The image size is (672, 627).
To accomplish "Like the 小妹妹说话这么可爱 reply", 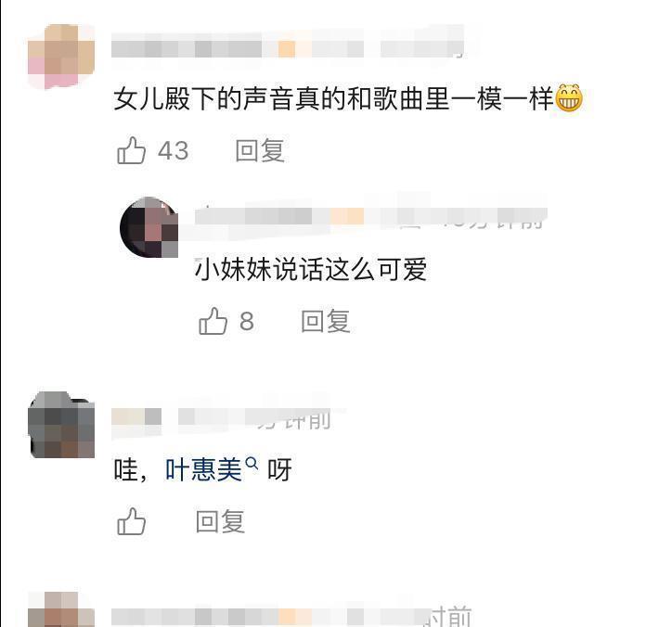I will 213,321.
